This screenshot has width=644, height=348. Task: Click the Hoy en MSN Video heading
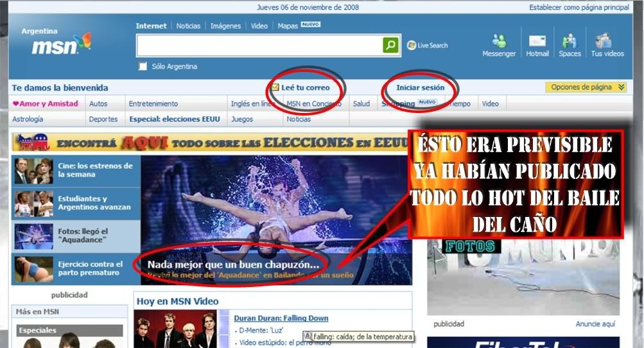click(177, 301)
